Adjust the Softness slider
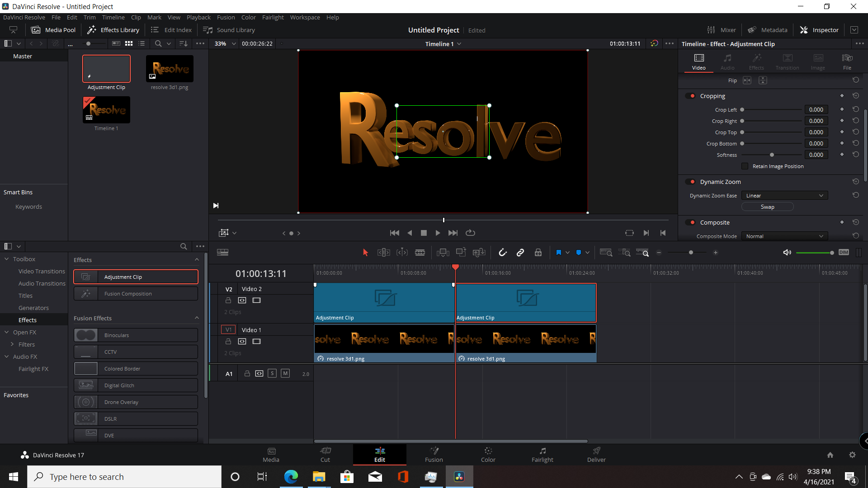Image resolution: width=868 pixels, height=488 pixels. [771, 155]
